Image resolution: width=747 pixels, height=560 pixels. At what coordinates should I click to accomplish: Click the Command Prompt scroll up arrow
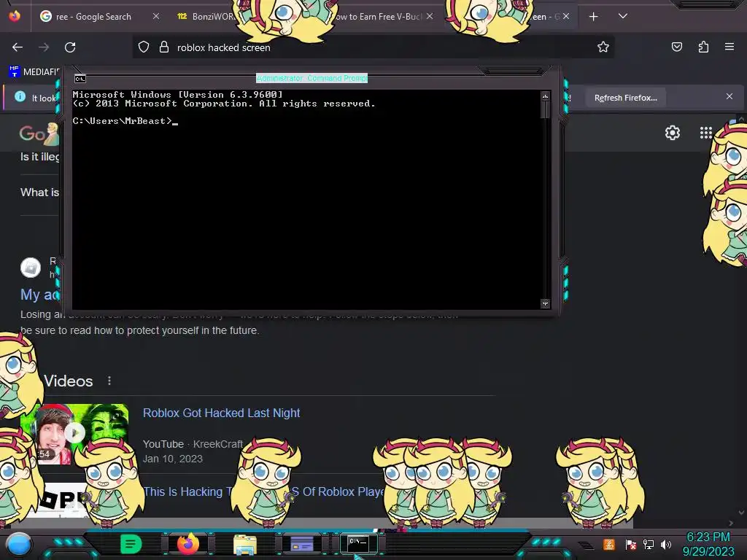pyautogui.click(x=545, y=96)
